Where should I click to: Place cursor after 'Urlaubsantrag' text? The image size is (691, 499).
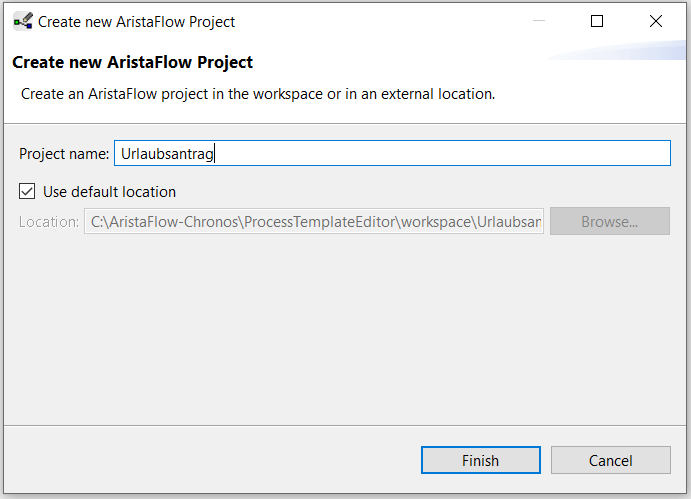click(x=215, y=153)
